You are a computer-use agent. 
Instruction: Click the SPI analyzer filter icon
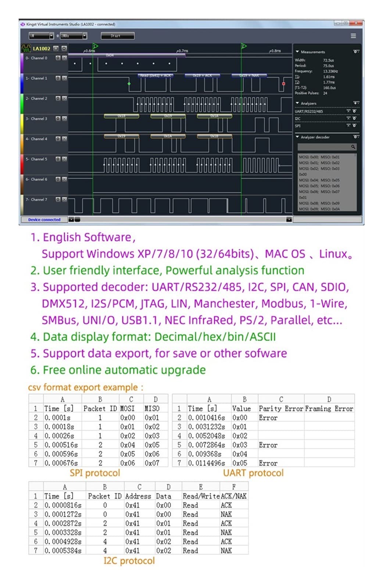click(x=349, y=126)
